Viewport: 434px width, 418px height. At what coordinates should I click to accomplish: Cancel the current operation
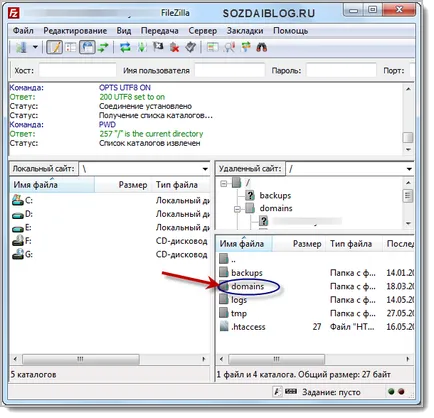(x=158, y=47)
